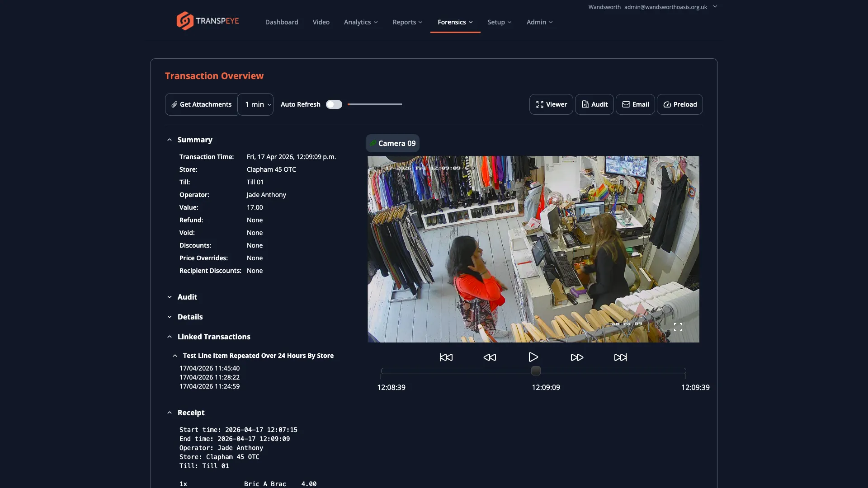
Task: Select the Email envelope icon
Action: point(626,104)
